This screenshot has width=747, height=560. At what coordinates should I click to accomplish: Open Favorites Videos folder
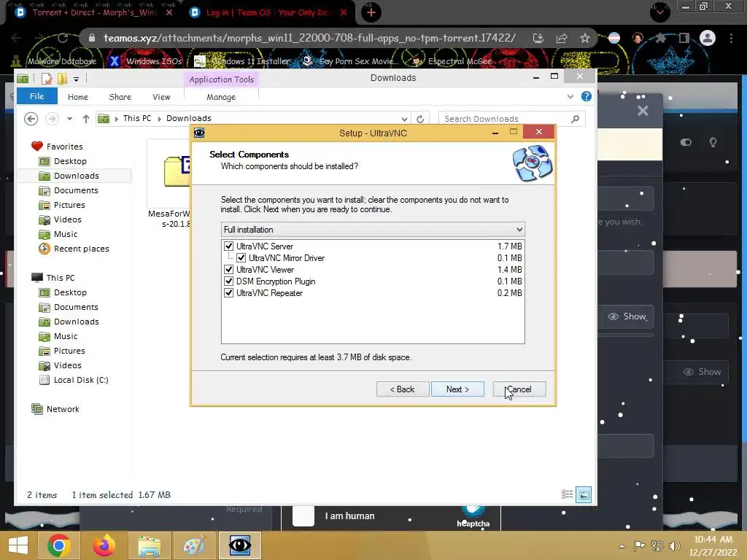pyautogui.click(x=68, y=219)
